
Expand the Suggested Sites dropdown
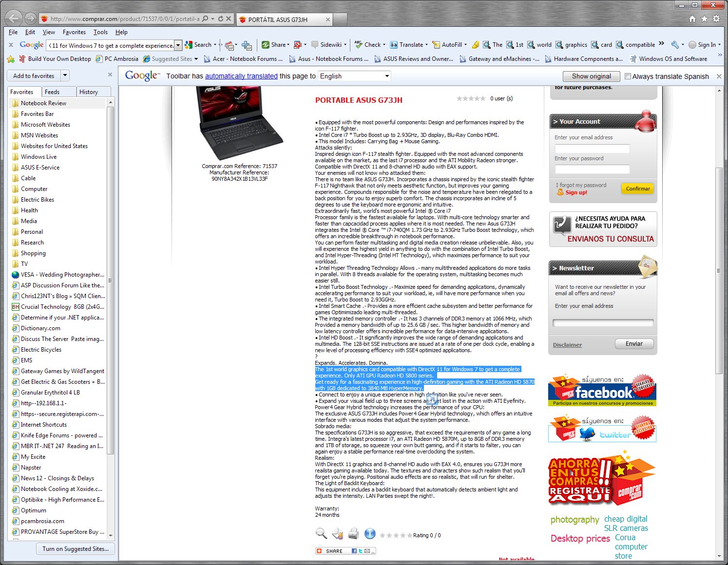point(196,59)
